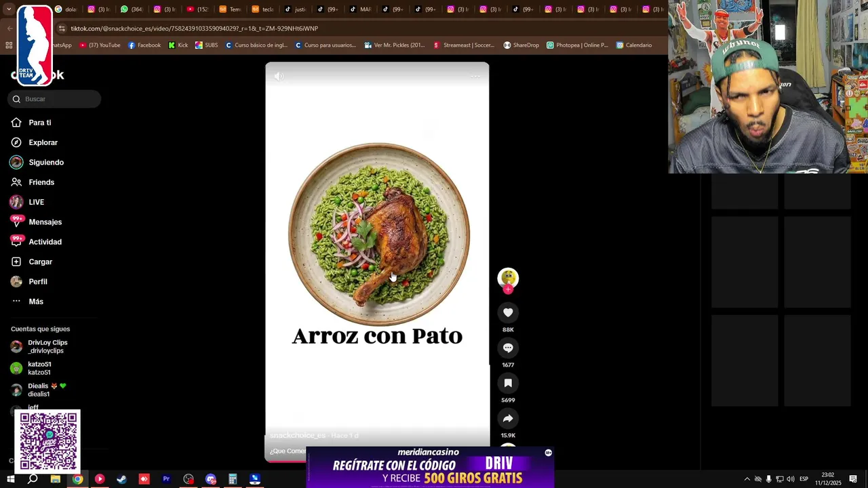Save the video to bookmarks
The width and height of the screenshot is (868, 488).
point(508,383)
